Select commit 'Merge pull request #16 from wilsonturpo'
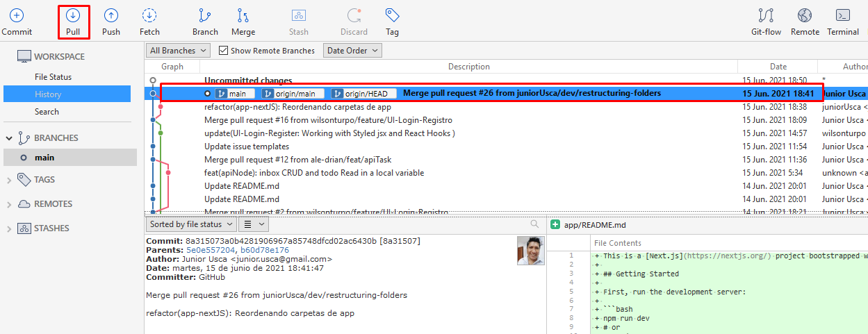The width and height of the screenshot is (868, 334). [506, 120]
